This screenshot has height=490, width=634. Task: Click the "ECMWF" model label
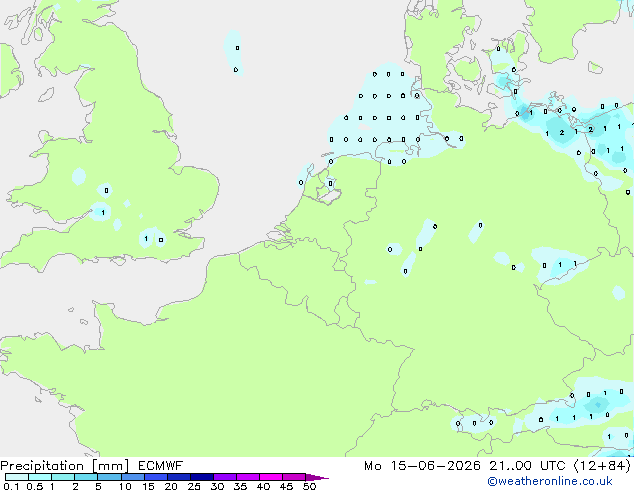pos(161,466)
